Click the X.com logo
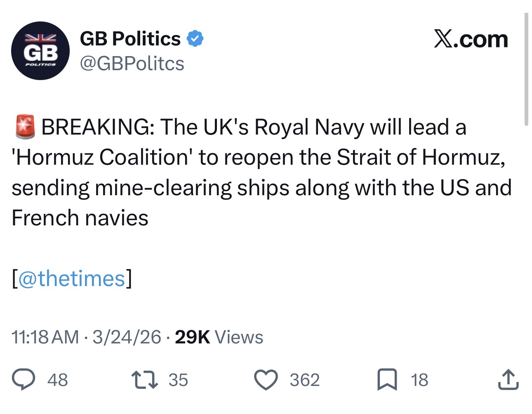 (x=471, y=40)
